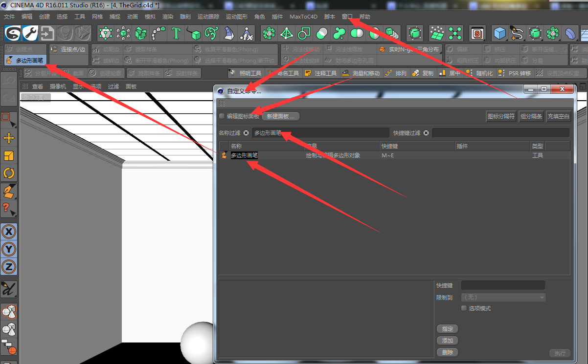Click 注释工具 toolbar button
The width and height of the screenshot is (588, 364).
[x=320, y=73]
